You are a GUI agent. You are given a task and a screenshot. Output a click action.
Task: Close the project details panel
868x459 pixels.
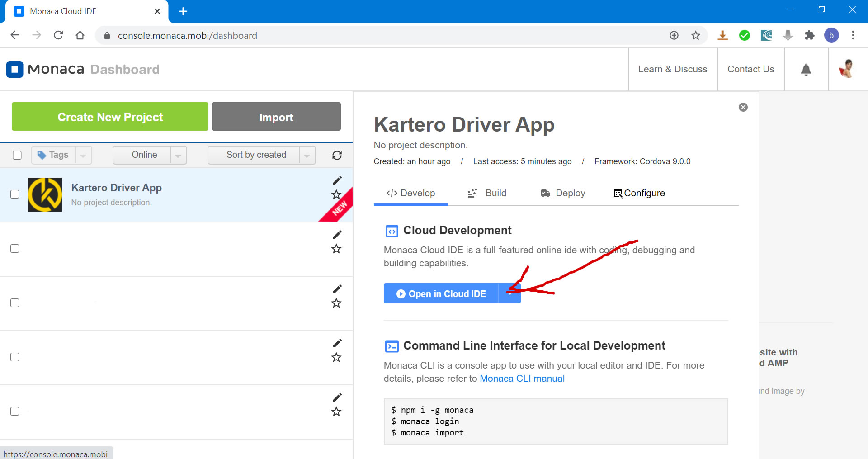pos(743,107)
